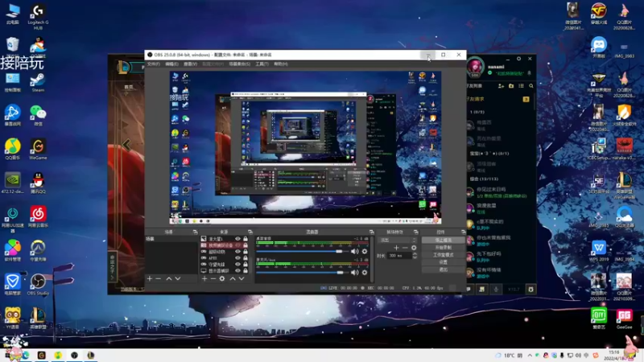Open Steam desktop icon

(38, 82)
